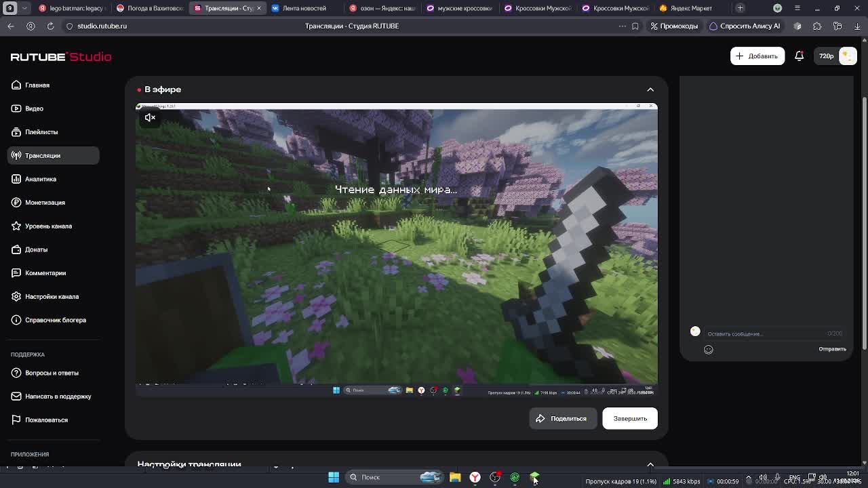Screen dimensions: 868x488
Task: Click the bookmark icon in address bar
Action: [635, 26]
